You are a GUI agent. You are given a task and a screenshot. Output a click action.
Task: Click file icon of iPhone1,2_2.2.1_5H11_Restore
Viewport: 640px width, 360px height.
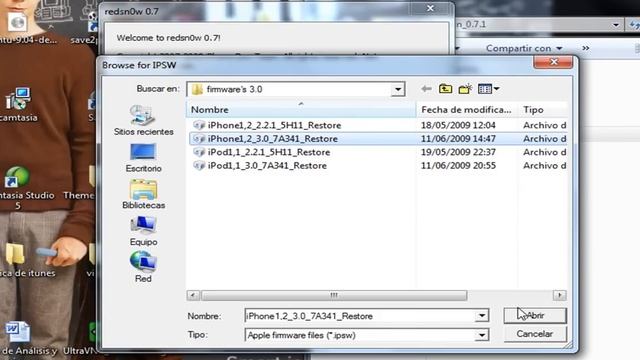coord(199,125)
